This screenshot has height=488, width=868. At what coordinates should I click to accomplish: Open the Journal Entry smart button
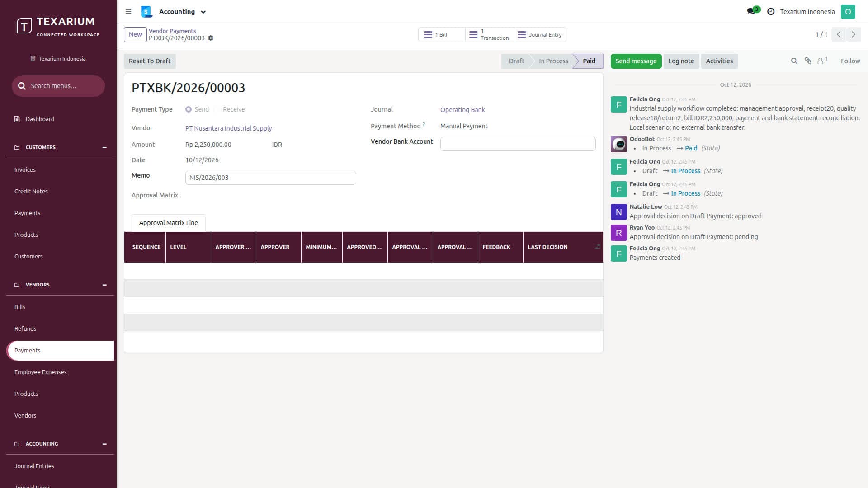tap(540, 34)
